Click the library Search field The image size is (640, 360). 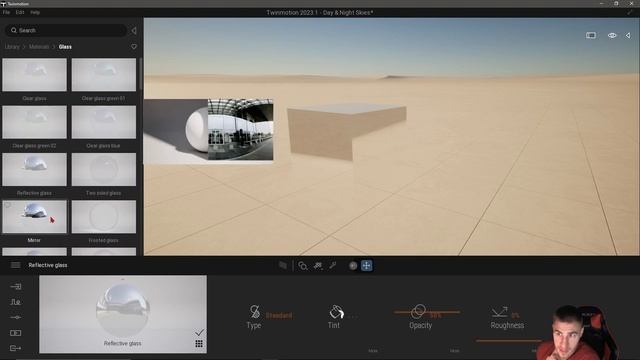click(65, 30)
